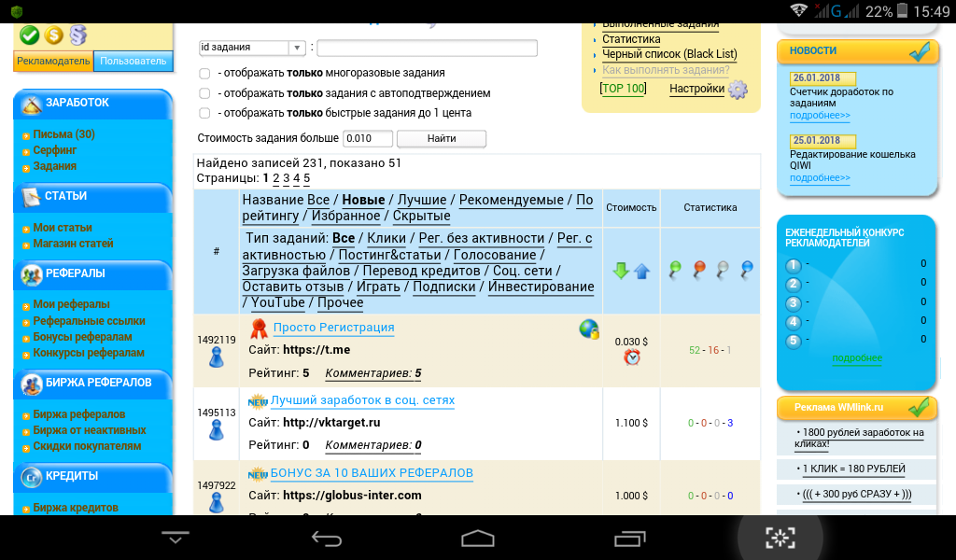Tap the Android back navigation button
This screenshot has width=956, height=560.
(x=327, y=538)
